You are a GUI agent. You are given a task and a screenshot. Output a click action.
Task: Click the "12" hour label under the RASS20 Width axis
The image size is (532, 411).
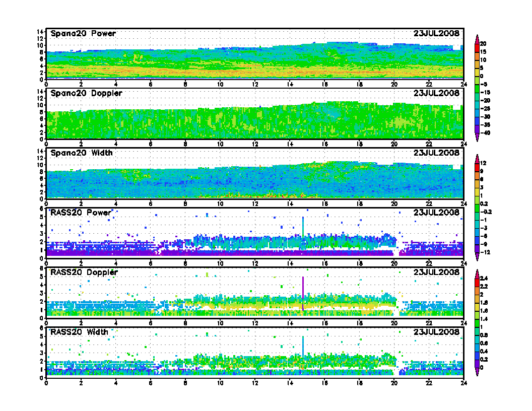[x=254, y=383]
